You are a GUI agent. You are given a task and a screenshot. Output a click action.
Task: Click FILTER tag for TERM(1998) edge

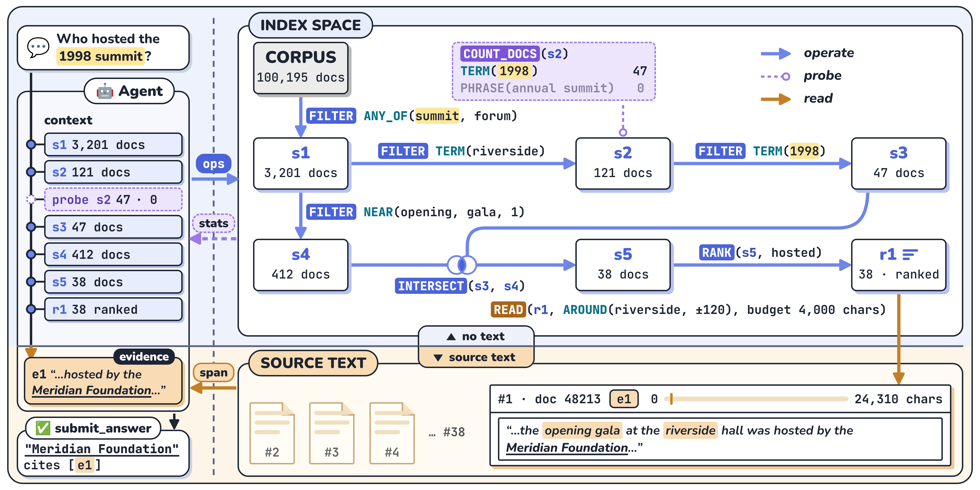click(x=721, y=151)
